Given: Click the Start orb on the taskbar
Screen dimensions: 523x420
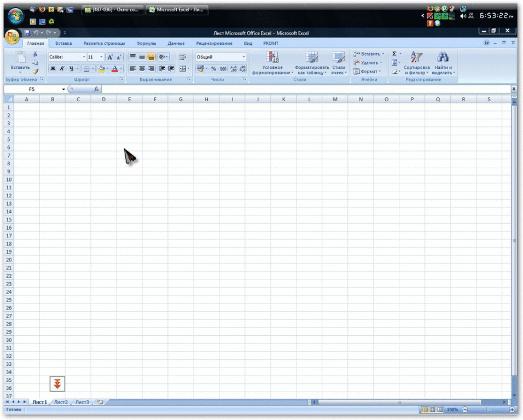Looking at the screenshot, I should click(15, 16).
